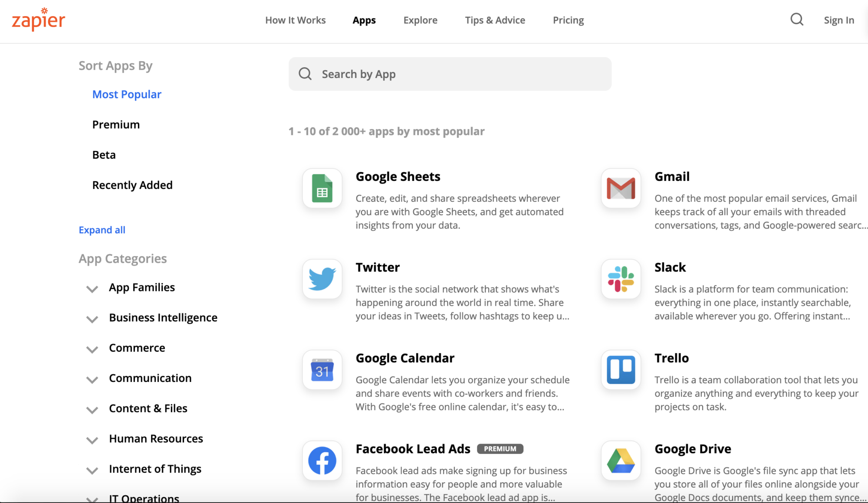Image resolution: width=868 pixels, height=503 pixels.
Task: Go to the Pricing page
Action: (569, 20)
